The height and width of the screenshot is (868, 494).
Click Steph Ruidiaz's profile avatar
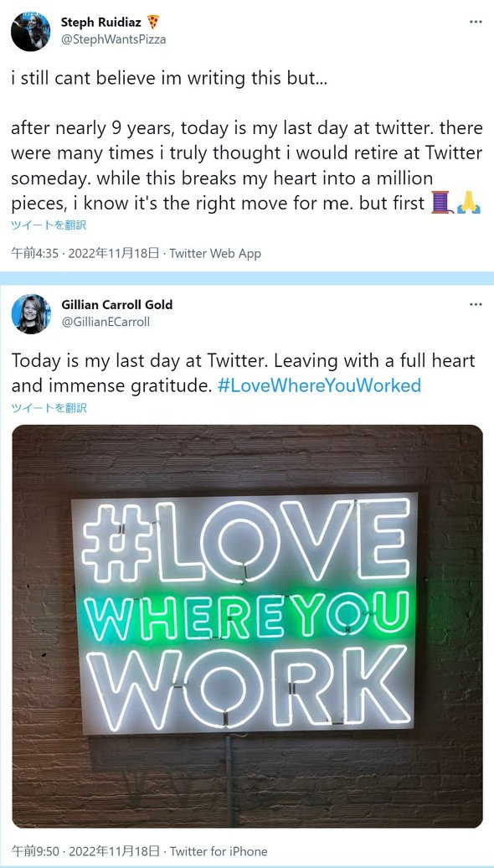point(31,32)
